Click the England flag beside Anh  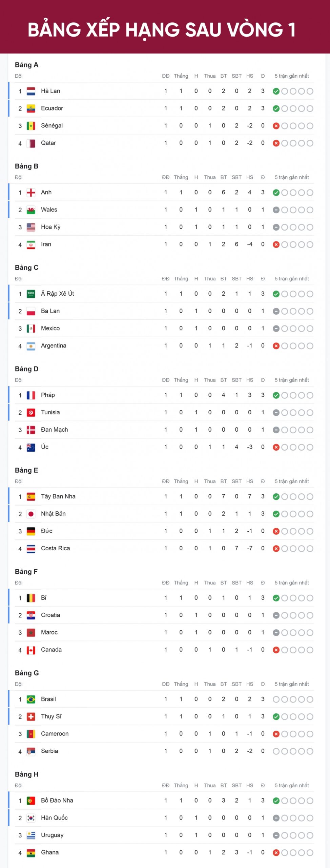(31, 193)
